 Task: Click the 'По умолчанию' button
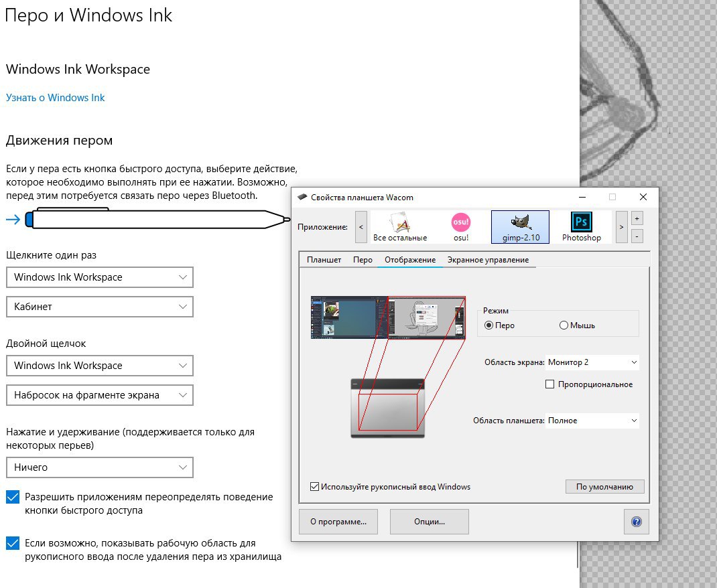604,487
